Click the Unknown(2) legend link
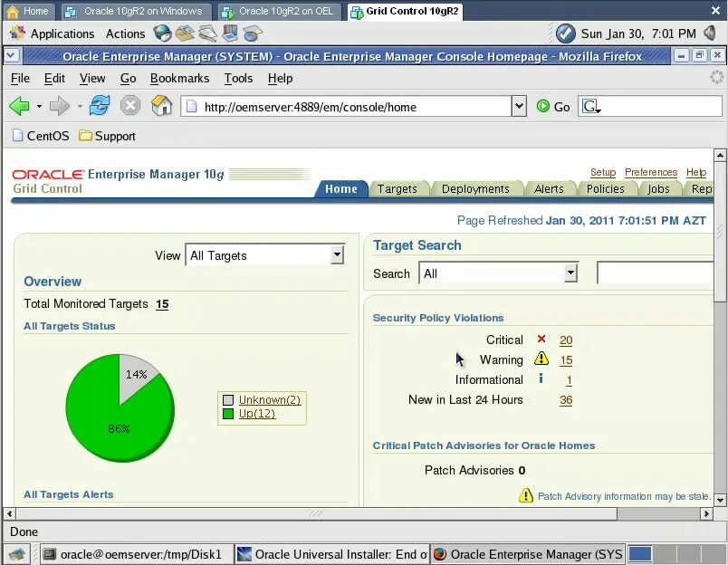The image size is (728, 565). tap(270, 399)
